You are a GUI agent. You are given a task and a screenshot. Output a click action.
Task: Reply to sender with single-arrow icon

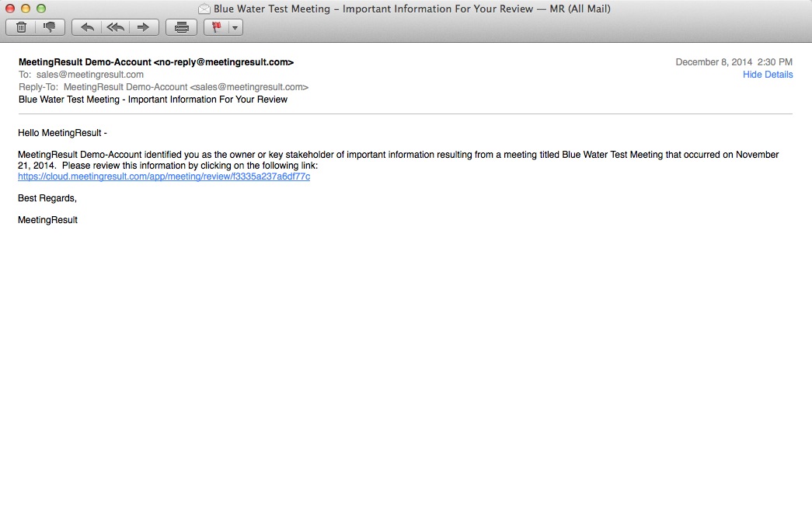pyautogui.click(x=86, y=27)
